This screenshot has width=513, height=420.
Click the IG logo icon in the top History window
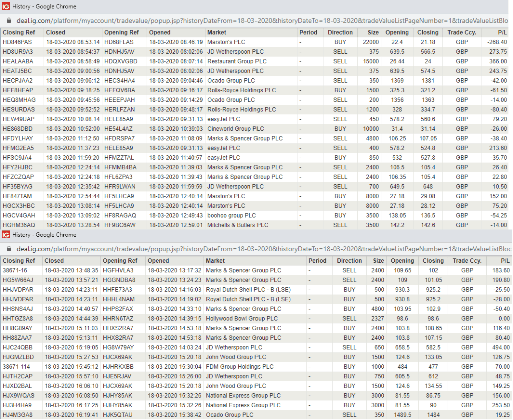click(x=6, y=6)
